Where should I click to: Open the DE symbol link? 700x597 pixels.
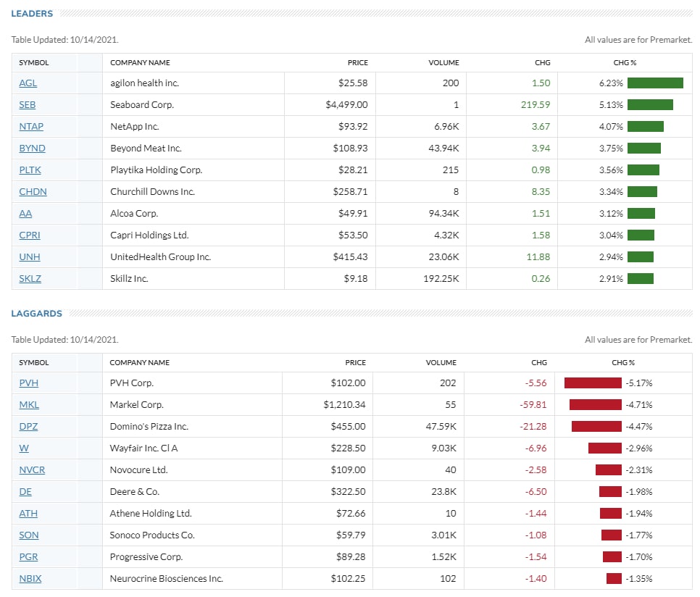pyautogui.click(x=25, y=492)
